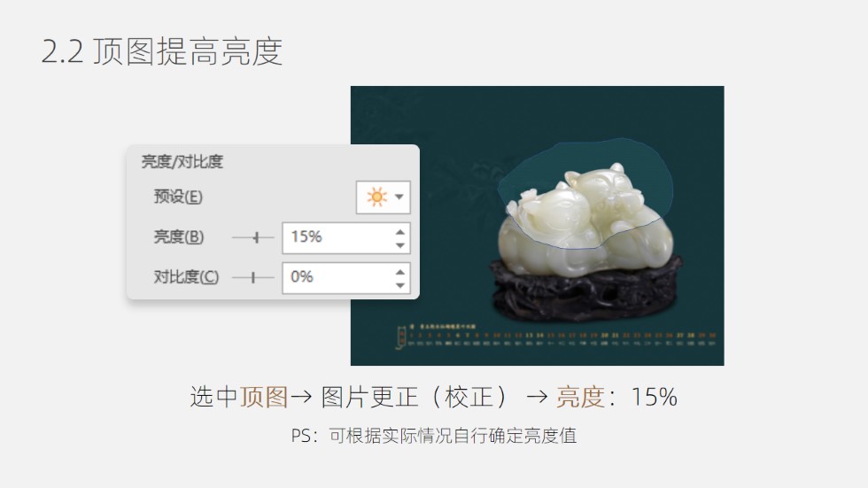Image resolution: width=868 pixels, height=488 pixels.
Task: Click the highlighted 顶图 word in caption
Action: point(264,397)
